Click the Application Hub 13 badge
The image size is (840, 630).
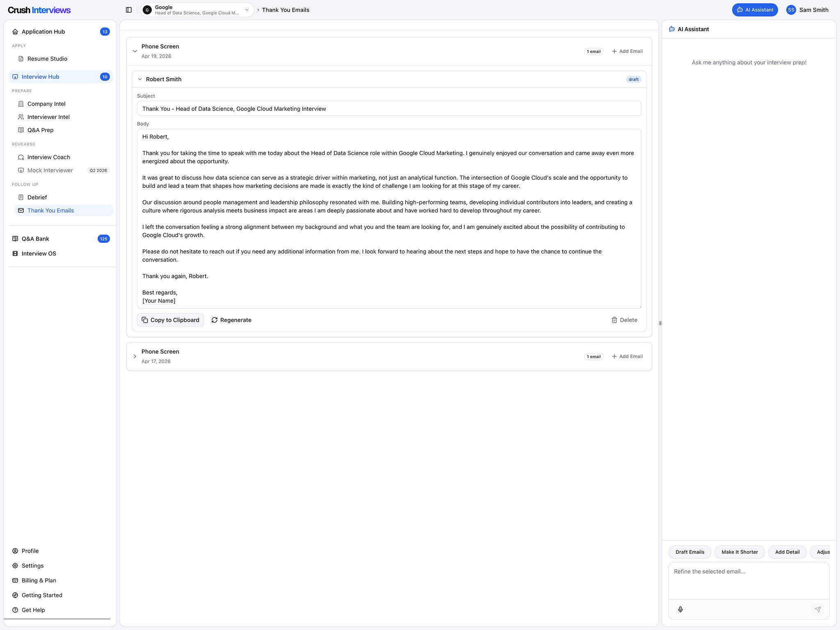click(x=105, y=32)
